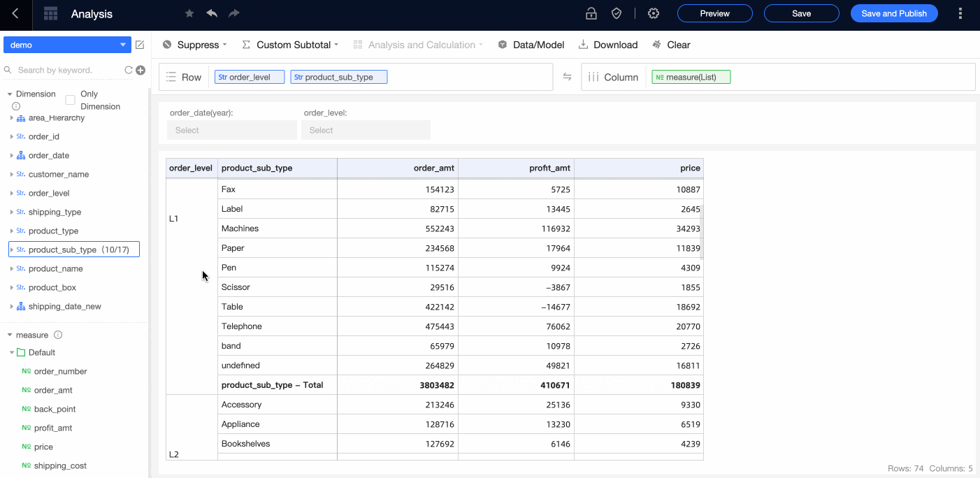Click the search by keyword field
The image size is (980, 478).
[66, 70]
